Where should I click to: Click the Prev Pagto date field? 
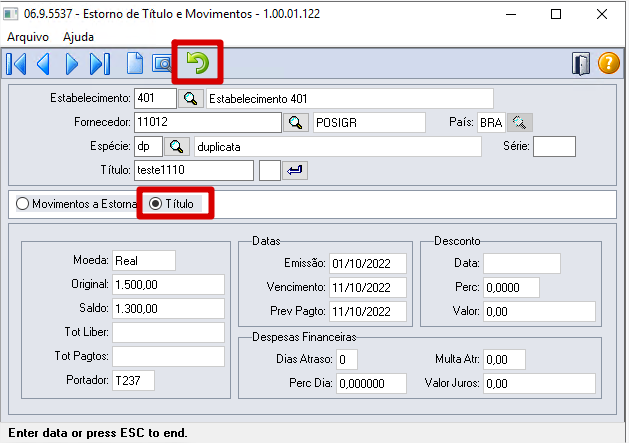(368, 311)
